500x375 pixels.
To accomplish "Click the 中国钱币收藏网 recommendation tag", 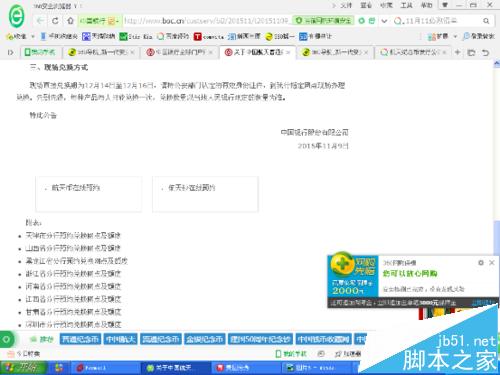I will (323, 339).
